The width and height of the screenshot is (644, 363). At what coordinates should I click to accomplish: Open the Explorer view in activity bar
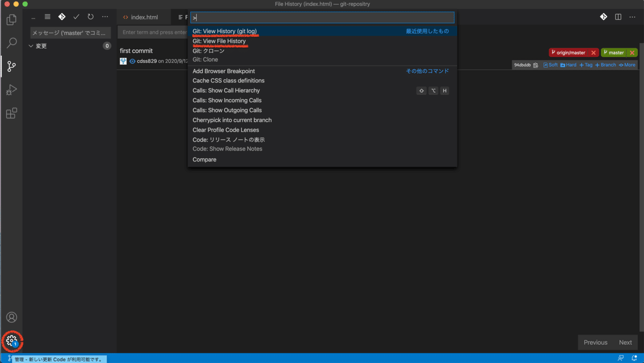[x=11, y=20]
